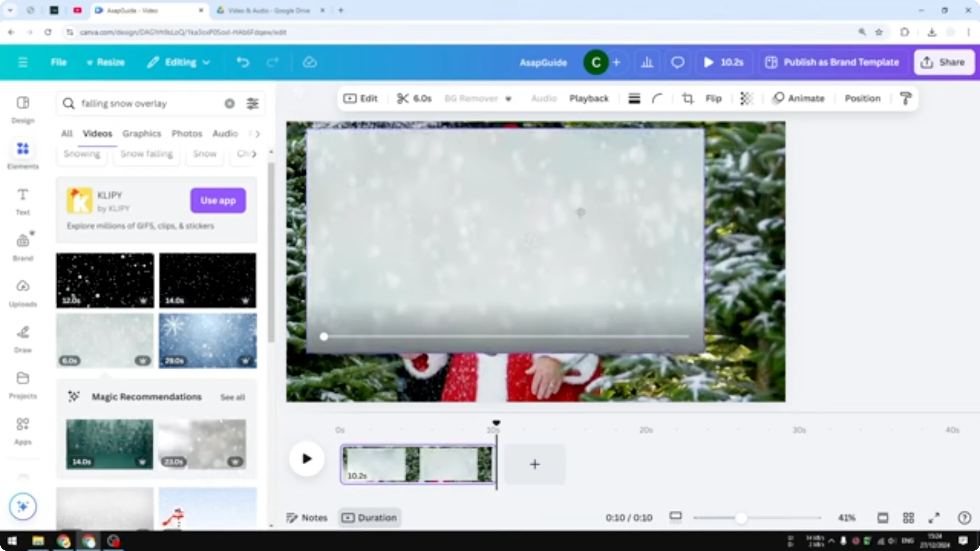The height and width of the screenshot is (551, 980).
Task: Open the Uploads panel in the sidebar
Action: click(22, 291)
